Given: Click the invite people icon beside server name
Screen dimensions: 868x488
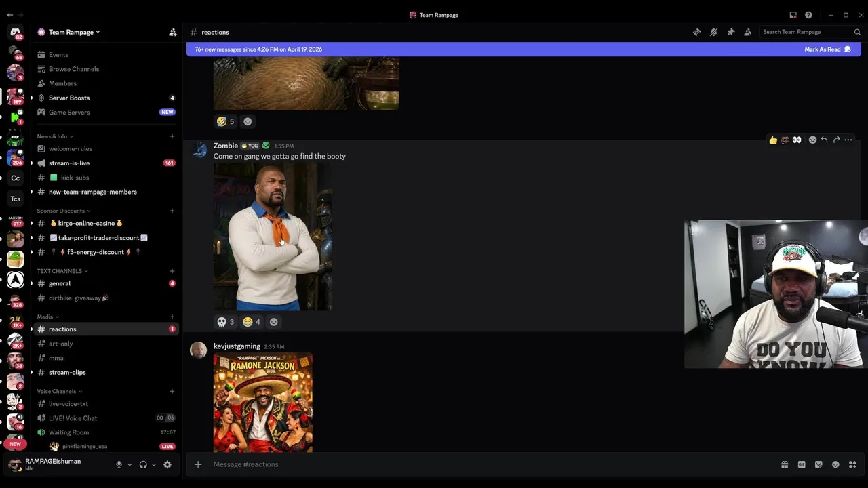Looking at the screenshot, I should pyautogui.click(x=173, y=32).
